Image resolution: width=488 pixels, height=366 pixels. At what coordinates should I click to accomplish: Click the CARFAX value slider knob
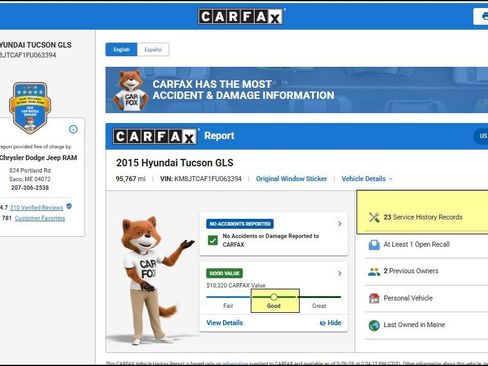coord(274,297)
